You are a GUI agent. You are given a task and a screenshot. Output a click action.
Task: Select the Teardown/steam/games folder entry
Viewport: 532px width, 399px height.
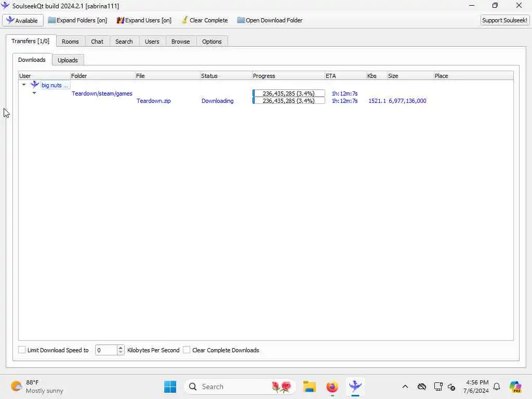(102, 94)
